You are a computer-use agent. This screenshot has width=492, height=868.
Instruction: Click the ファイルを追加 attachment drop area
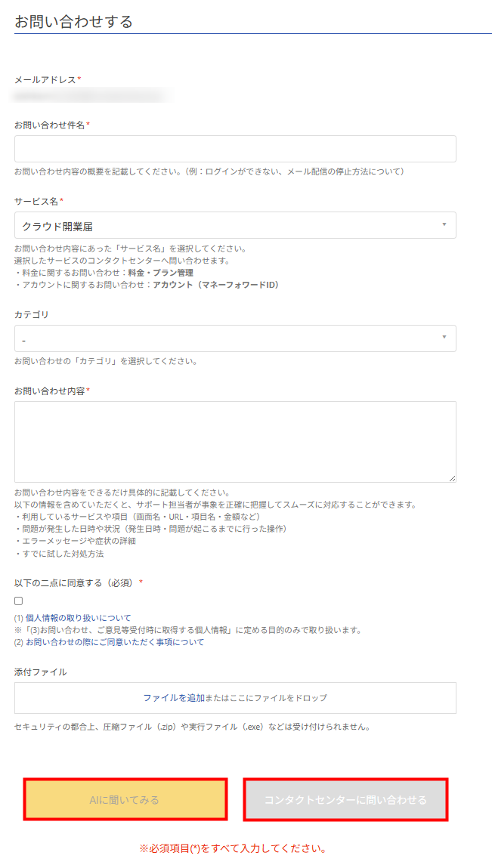pyautogui.click(x=234, y=697)
